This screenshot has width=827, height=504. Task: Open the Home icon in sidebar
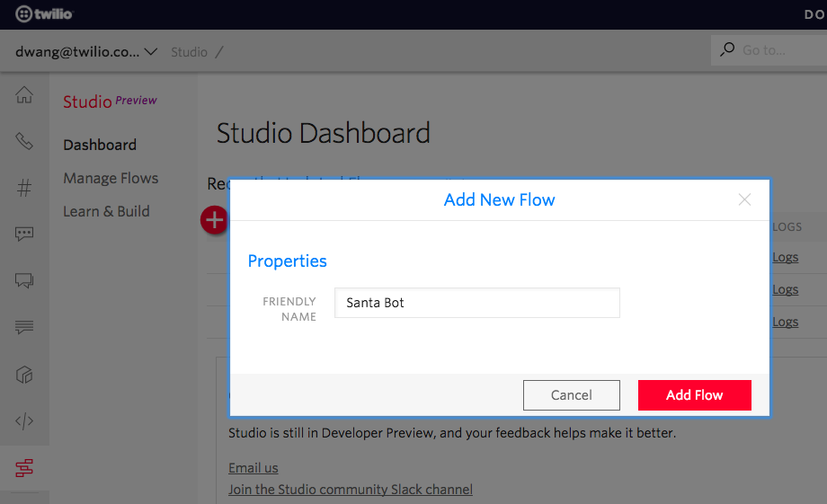24,95
